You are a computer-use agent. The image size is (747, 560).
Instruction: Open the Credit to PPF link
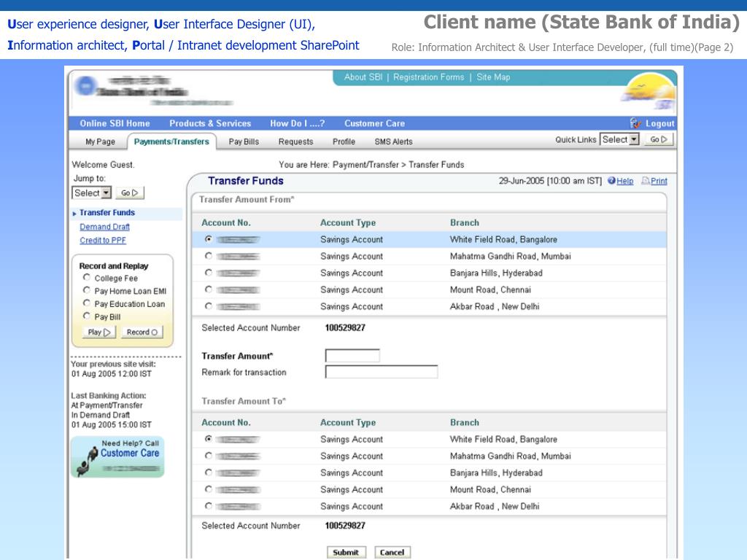pyautogui.click(x=103, y=241)
